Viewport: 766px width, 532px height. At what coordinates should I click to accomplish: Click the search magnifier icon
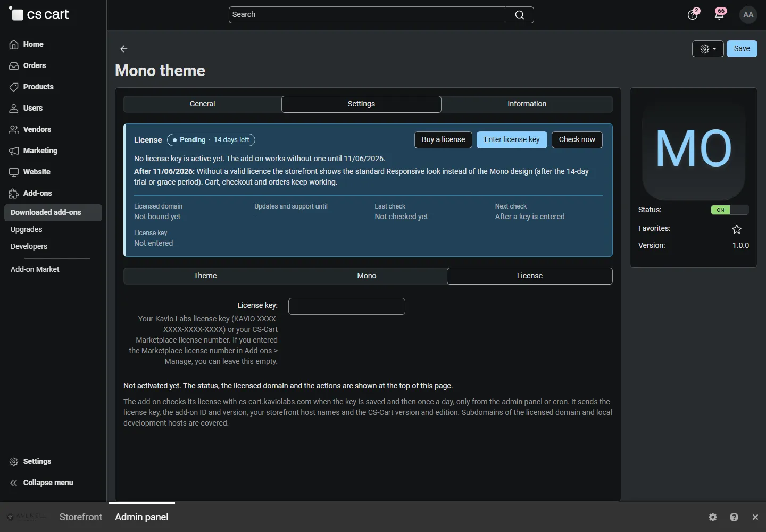(520, 15)
